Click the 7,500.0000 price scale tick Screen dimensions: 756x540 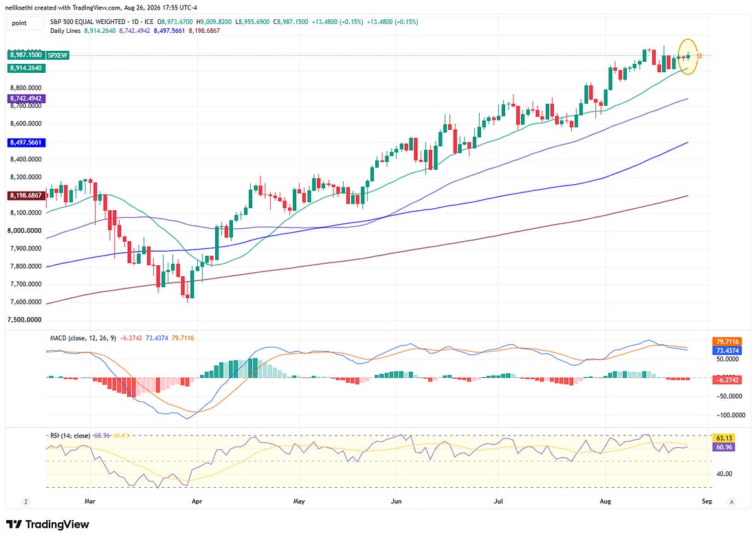(x=24, y=320)
